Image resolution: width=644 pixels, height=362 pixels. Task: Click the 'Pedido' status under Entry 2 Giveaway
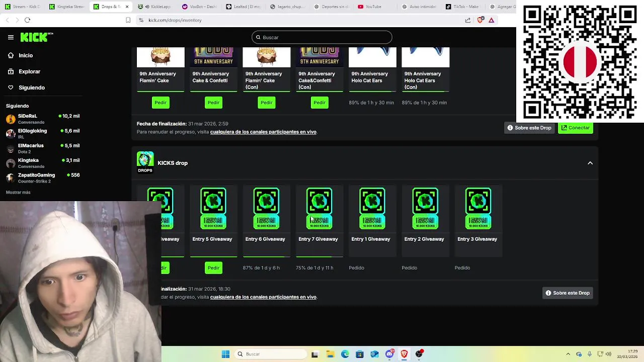coord(410,268)
